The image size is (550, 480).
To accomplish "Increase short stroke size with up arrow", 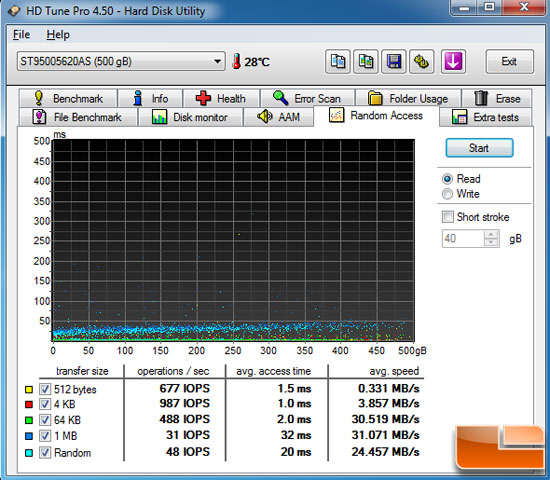I will click(491, 235).
